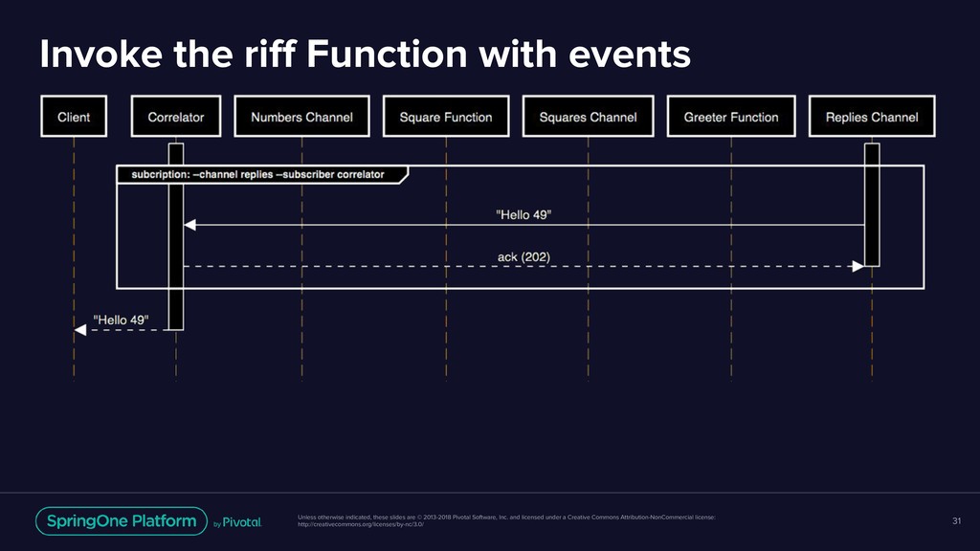
Task: Click the ack (202) dashed arrowhead
Action: [x=858, y=267]
